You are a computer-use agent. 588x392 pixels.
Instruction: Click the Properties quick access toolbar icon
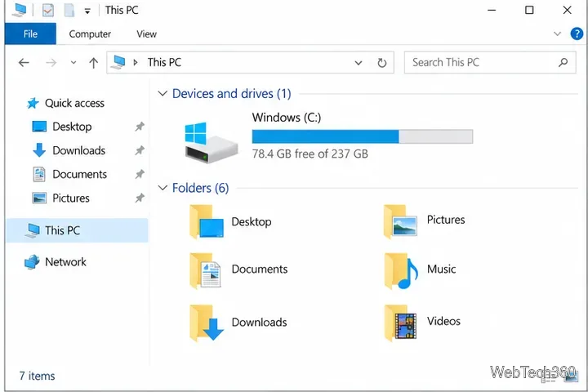point(48,10)
